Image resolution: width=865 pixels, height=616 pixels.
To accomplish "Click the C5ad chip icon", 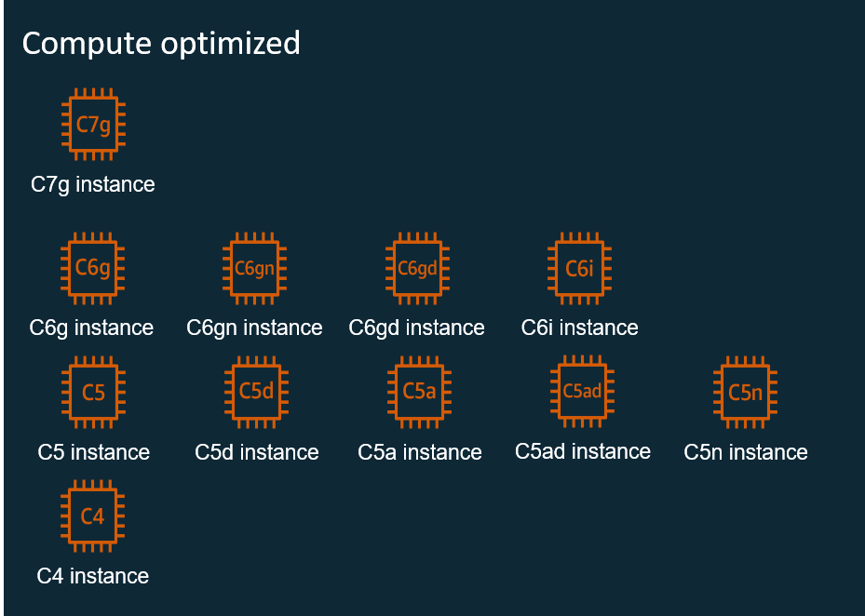I will [x=582, y=391].
